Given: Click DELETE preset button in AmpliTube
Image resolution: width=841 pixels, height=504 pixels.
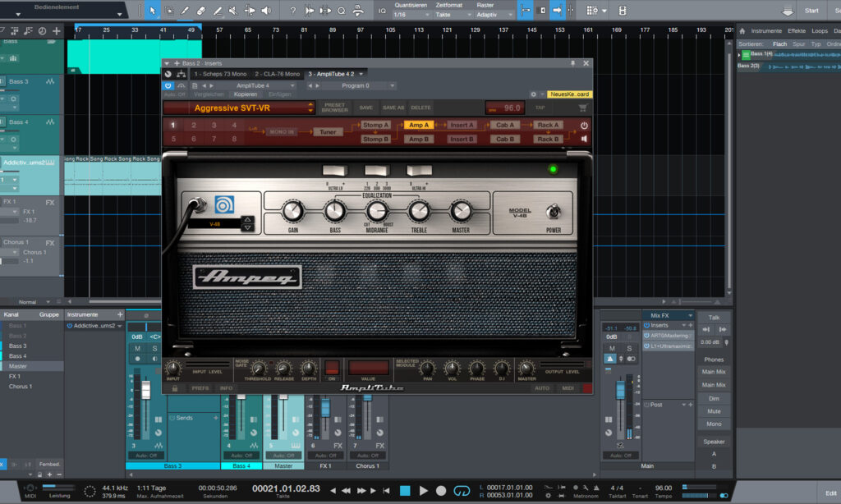Looking at the screenshot, I should 420,108.
